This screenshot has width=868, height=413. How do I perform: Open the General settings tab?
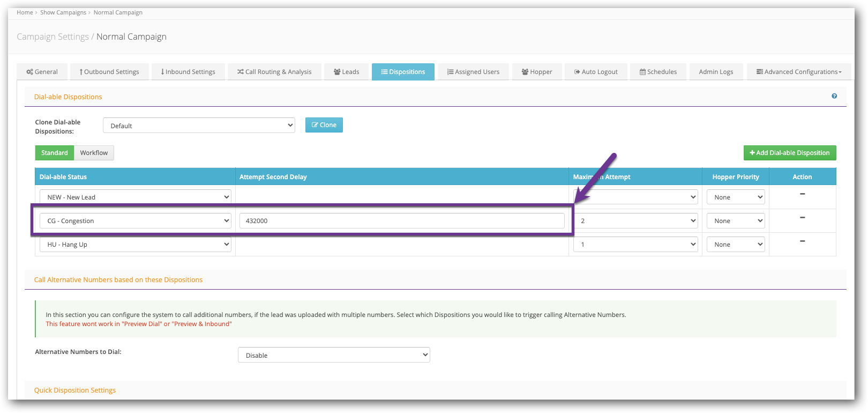tap(42, 72)
